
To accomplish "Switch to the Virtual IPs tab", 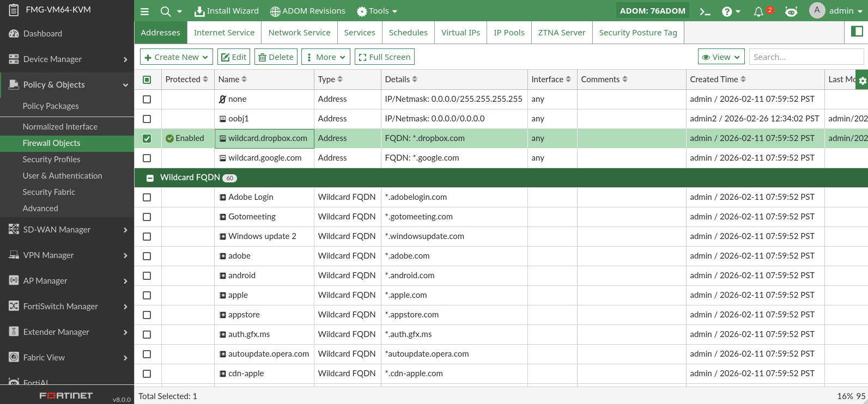I will (460, 33).
